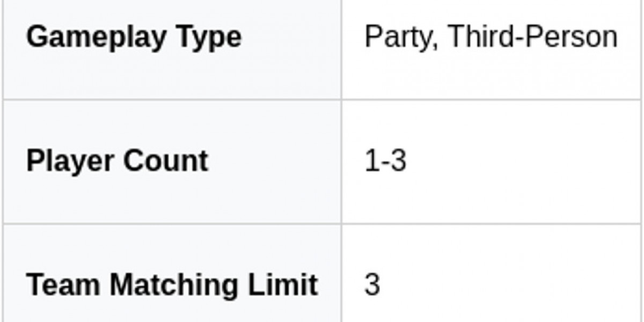
Task: Click the "Player Count" row label
Action: coord(117,161)
